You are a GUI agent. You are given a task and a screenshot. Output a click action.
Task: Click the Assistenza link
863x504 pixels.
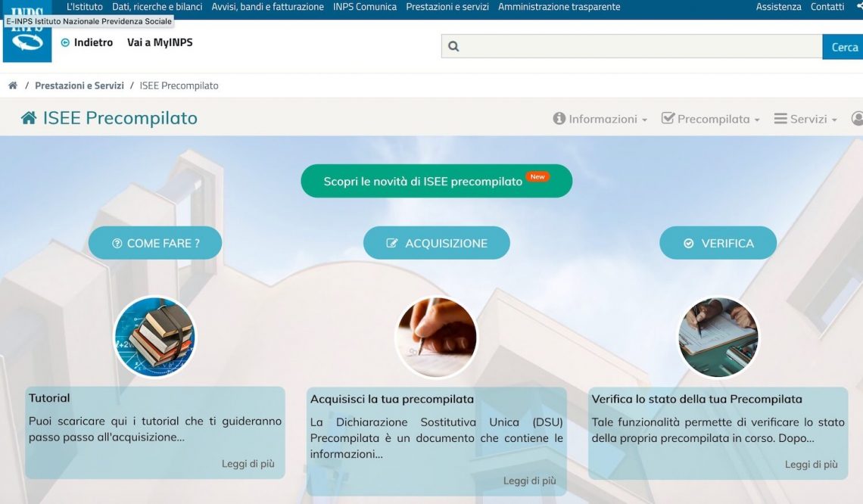778,7
